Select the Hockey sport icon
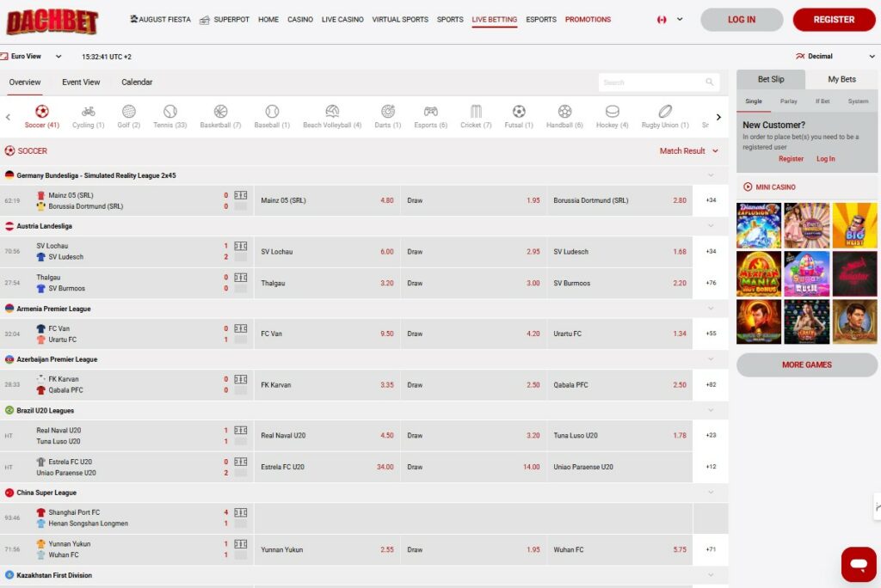Screen dimensions: 881x588 [612, 116]
